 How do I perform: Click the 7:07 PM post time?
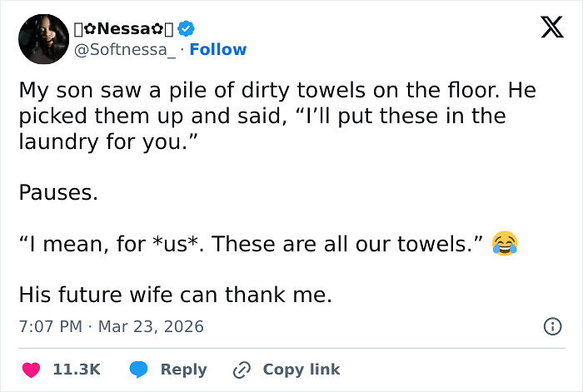(49, 326)
